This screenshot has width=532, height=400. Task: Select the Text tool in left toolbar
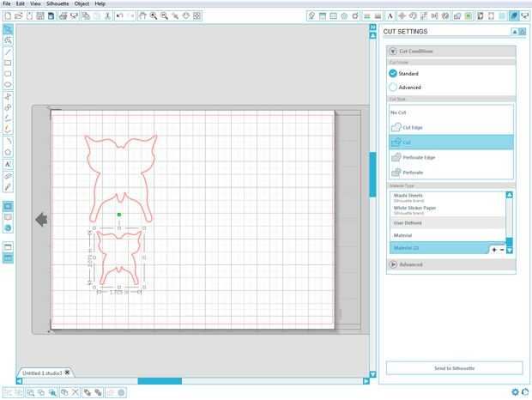point(8,164)
